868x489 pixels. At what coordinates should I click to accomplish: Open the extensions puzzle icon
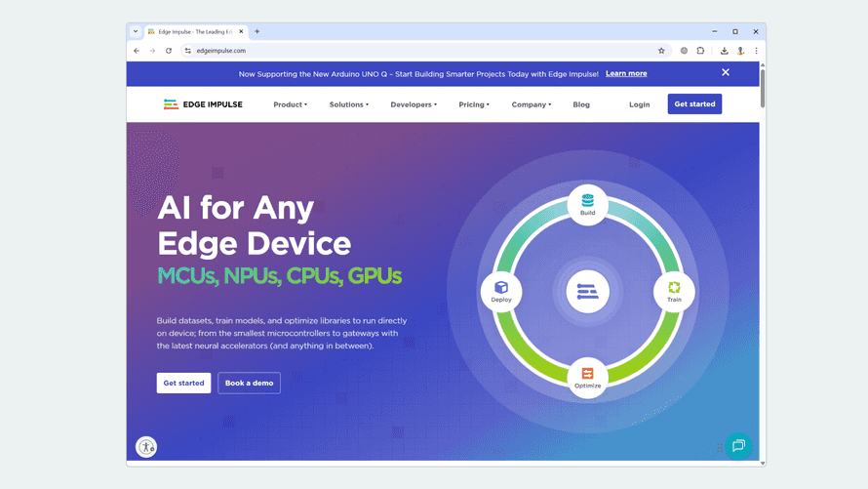[700, 51]
